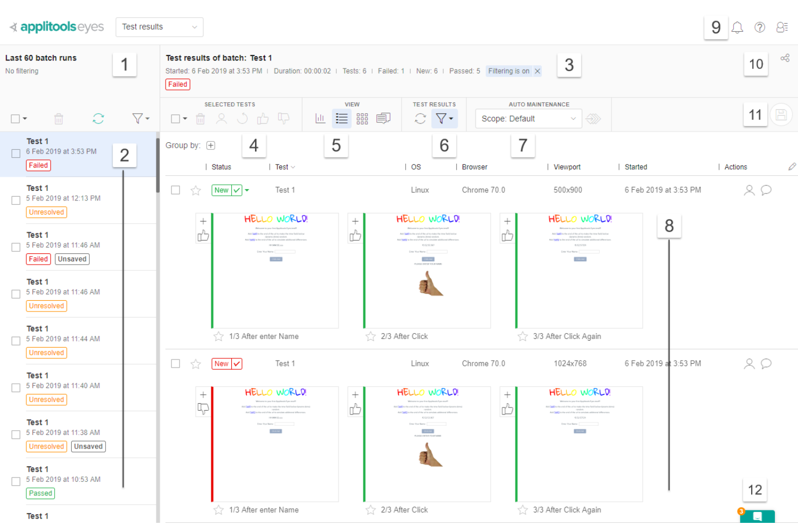Star the 1/3 After enter Name step
Image resolution: width=798 pixels, height=532 pixels.
point(218,336)
